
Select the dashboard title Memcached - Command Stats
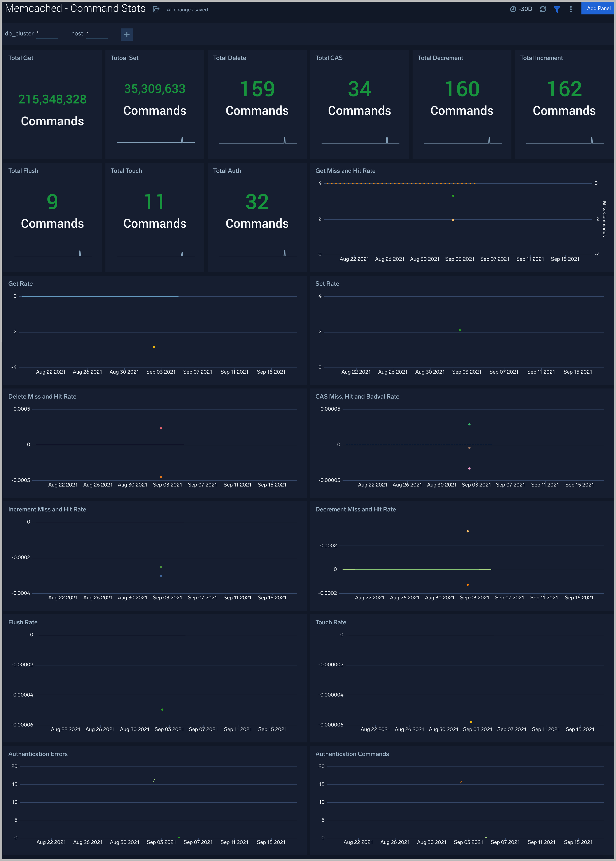coord(74,8)
